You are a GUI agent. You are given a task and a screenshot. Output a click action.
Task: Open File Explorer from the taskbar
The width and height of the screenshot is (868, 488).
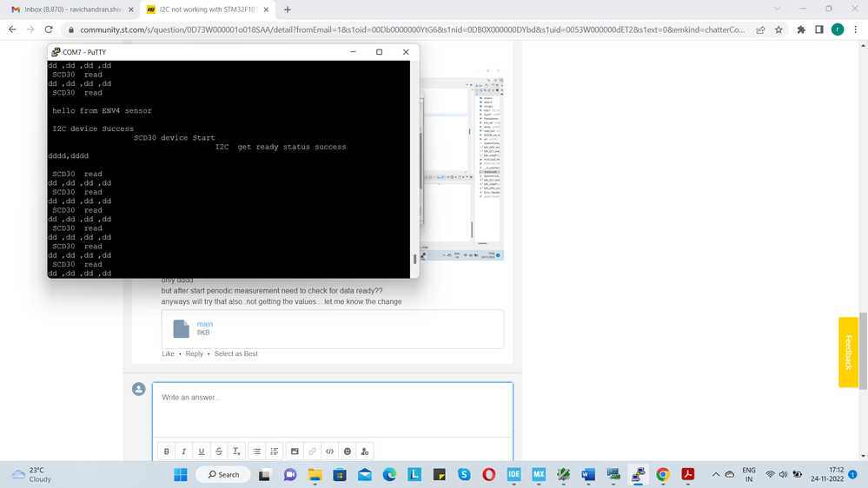315,475
